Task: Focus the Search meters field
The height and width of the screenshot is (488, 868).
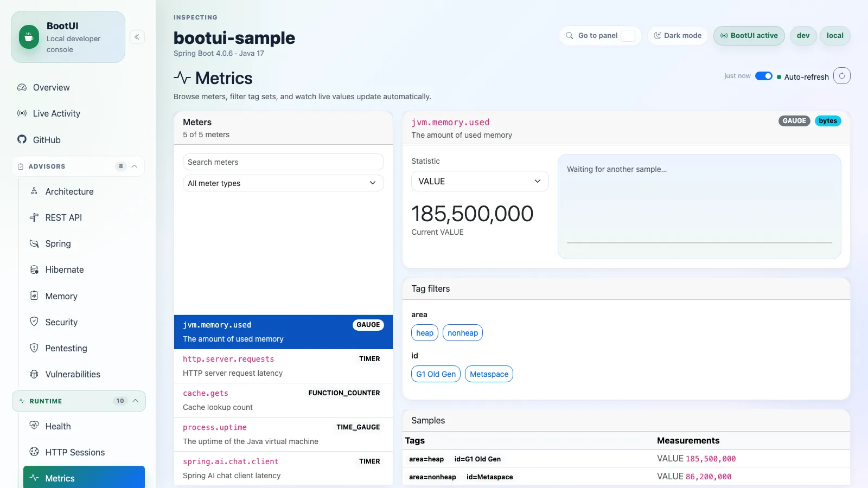Action: coord(283,162)
